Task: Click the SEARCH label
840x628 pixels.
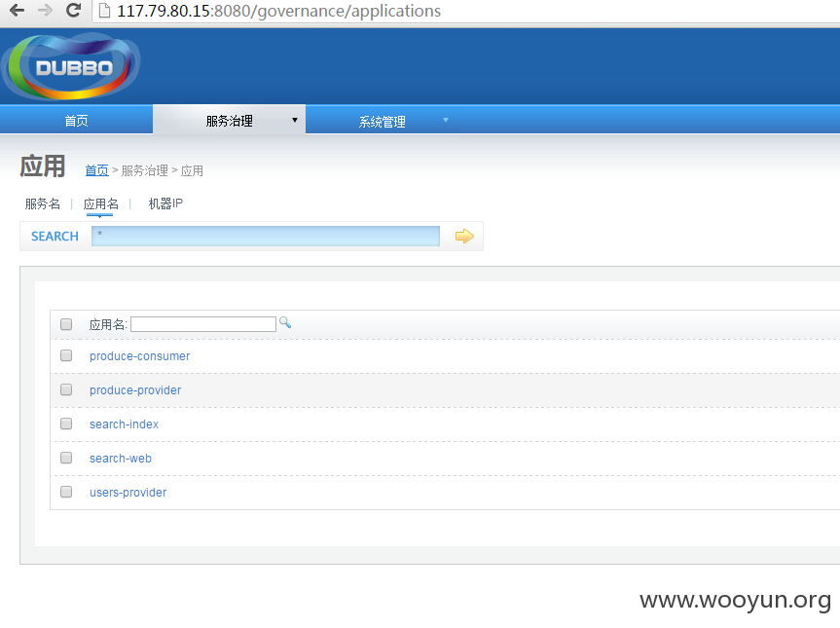Action: [x=55, y=236]
